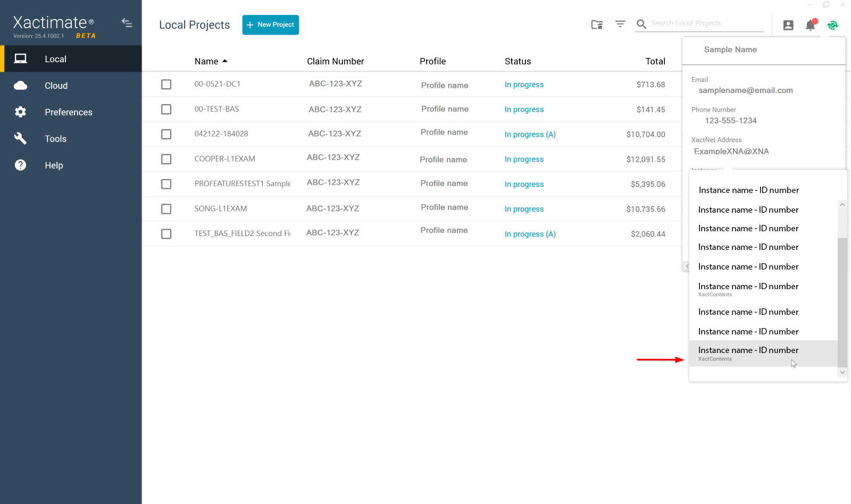
Task: Click the Cloud icon in sidebar
Action: tap(20, 86)
